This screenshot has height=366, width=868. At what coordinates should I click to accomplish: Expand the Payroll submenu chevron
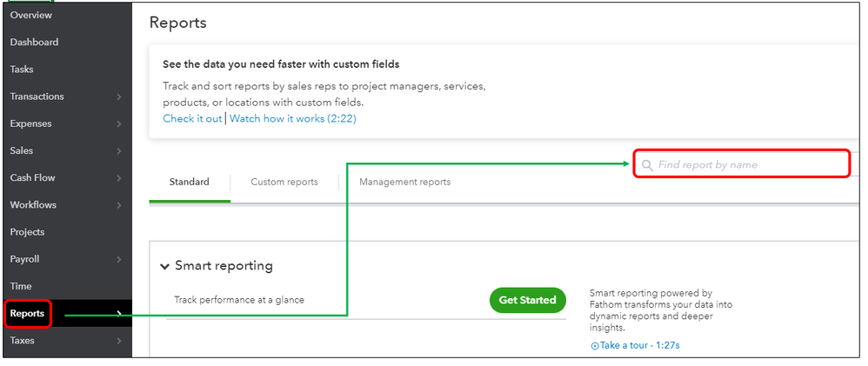point(119,260)
